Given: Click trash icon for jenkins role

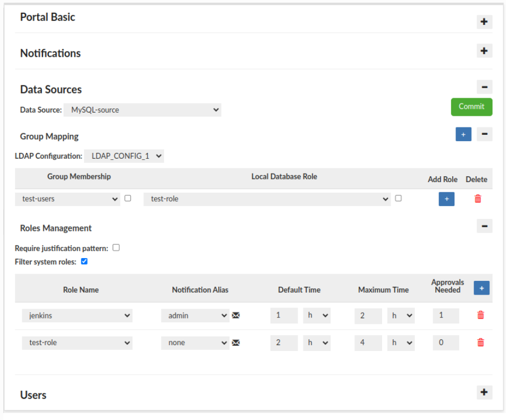Looking at the screenshot, I should click(x=480, y=315).
